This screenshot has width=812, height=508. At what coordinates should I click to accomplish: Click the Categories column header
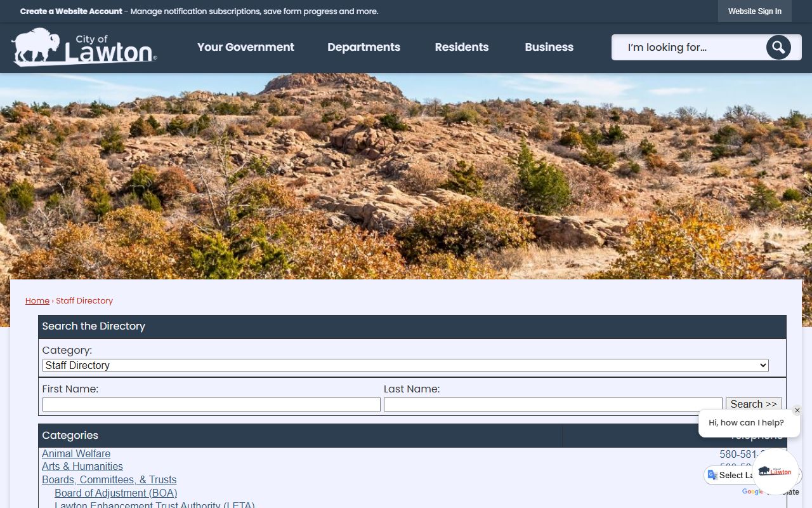tap(300, 436)
